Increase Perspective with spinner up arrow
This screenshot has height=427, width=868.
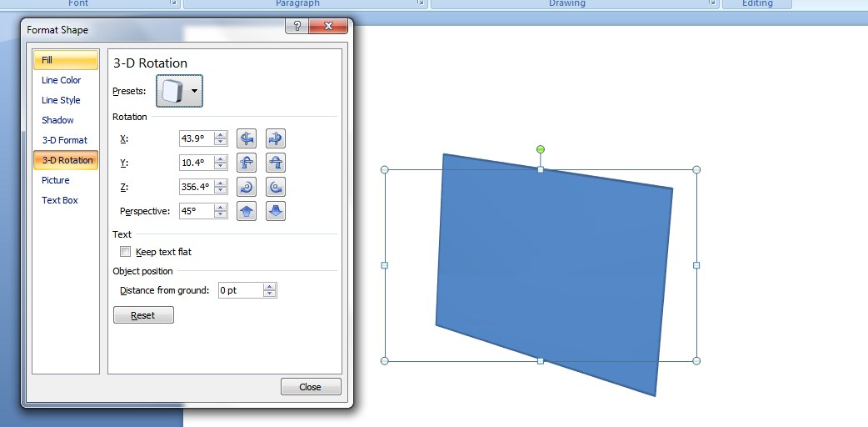tap(221, 208)
